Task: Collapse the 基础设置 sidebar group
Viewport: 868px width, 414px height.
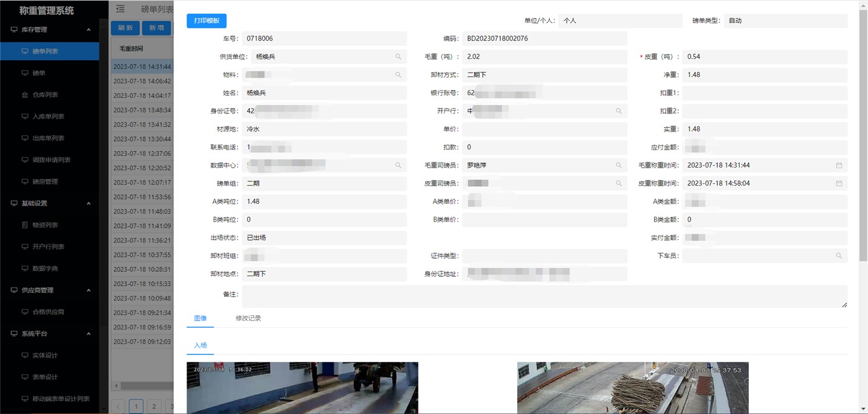Action: pyautogui.click(x=88, y=204)
